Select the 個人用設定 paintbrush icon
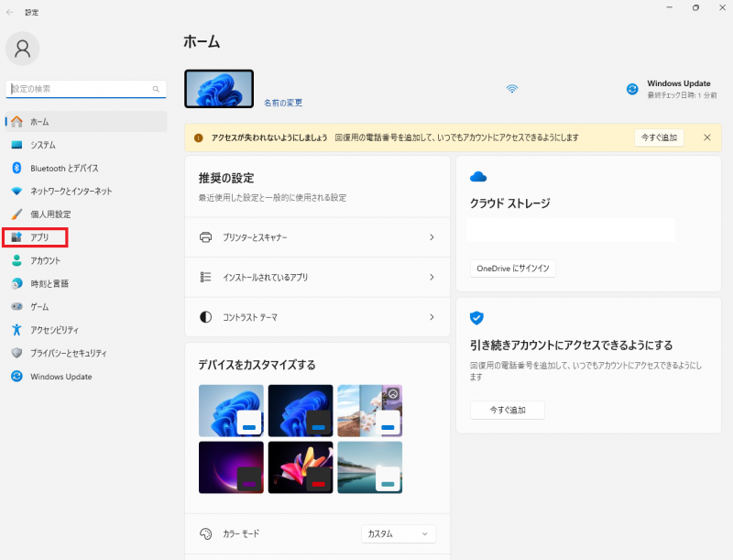733x560 pixels. pos(16,214)
